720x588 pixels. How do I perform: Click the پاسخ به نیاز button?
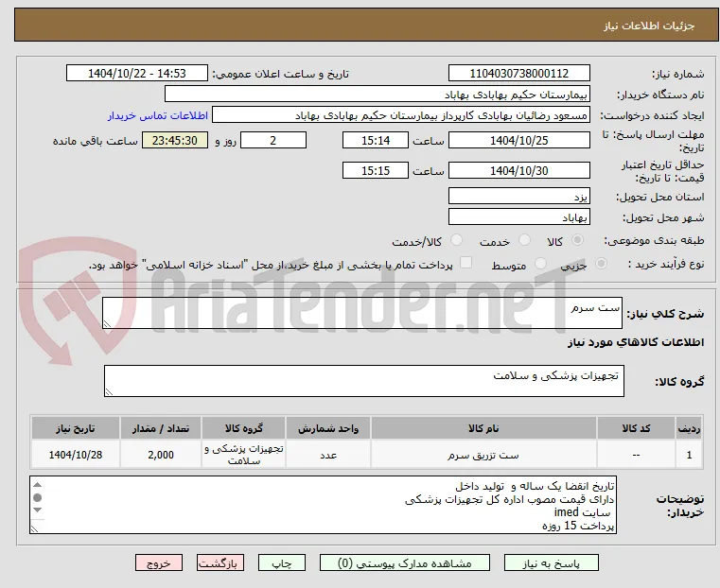[551, 562]
